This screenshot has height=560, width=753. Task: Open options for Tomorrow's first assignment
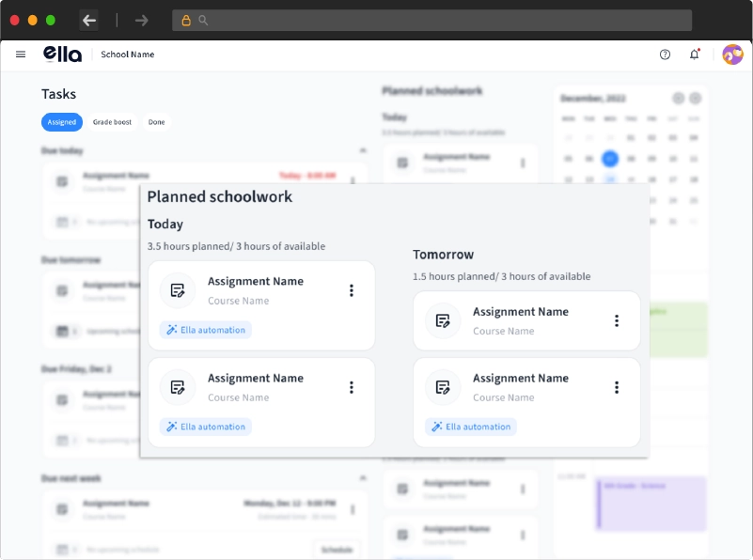tap(617, 320)
